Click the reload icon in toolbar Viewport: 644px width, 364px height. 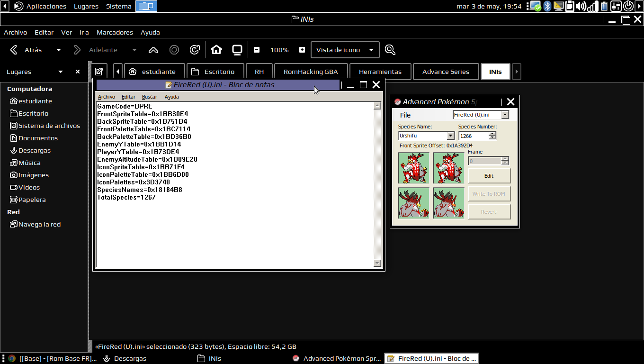point(195,50)
